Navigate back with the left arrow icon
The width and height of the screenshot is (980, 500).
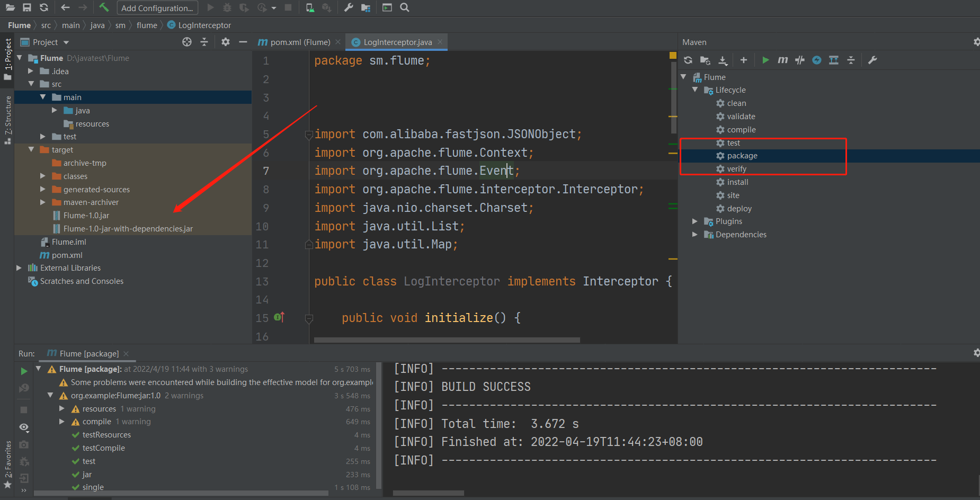65,7
